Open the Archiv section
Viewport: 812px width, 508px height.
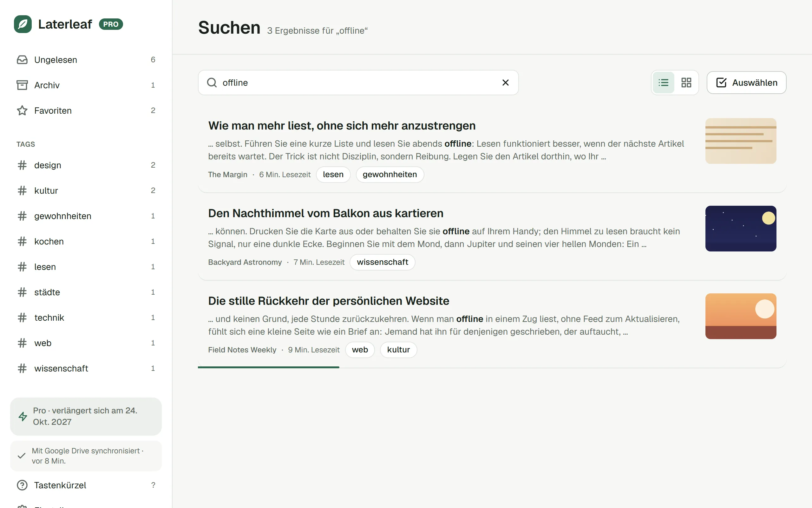pyautogui.click(x=86, y=85)
